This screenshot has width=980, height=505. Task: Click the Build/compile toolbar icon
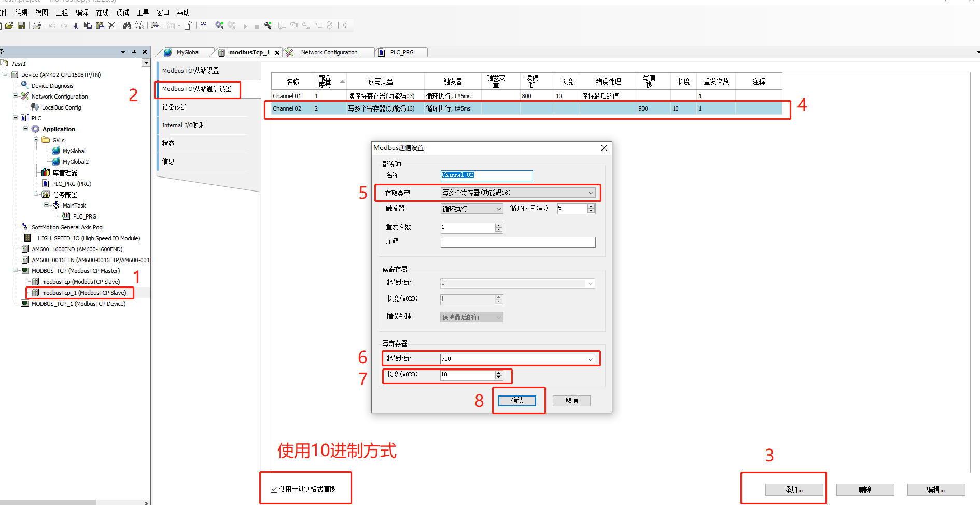[203, 25]
